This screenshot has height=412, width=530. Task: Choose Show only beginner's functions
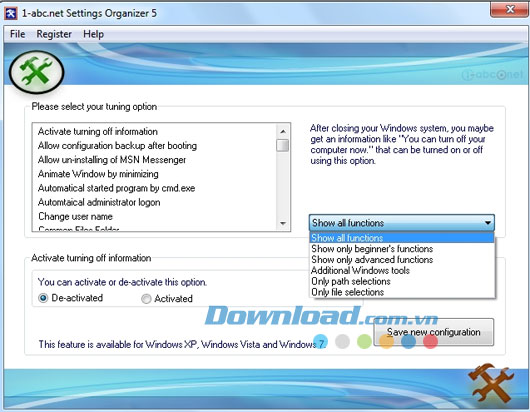[402, 249]
